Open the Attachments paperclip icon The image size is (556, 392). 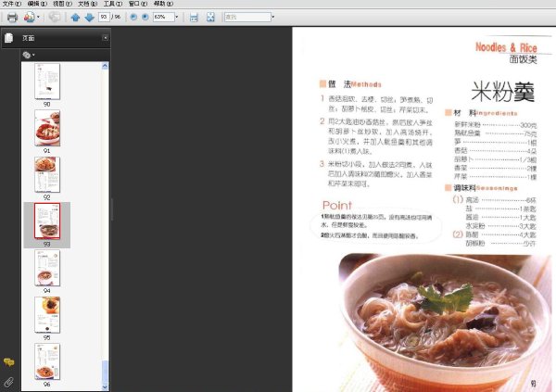pyautogui.click(x=9, y=382)
